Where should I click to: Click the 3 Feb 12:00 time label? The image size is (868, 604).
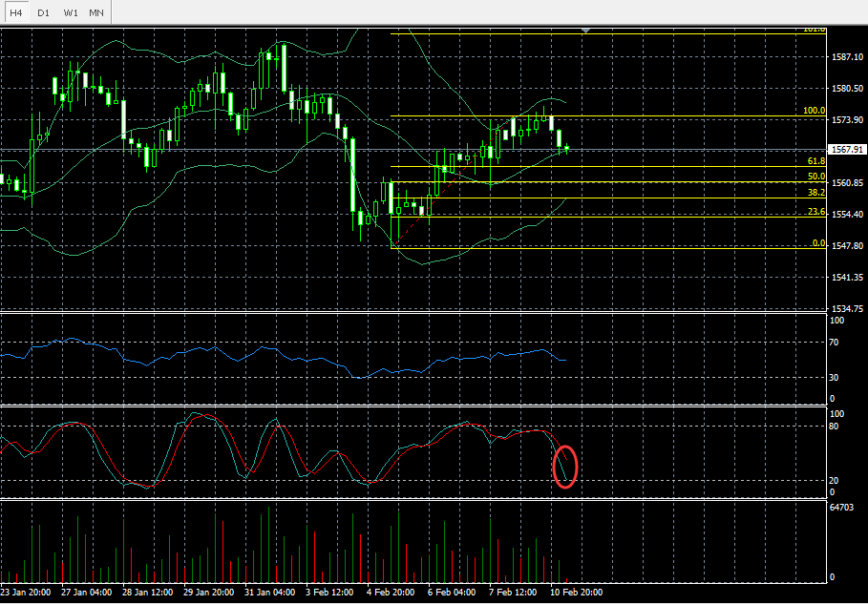click(330, 593)
